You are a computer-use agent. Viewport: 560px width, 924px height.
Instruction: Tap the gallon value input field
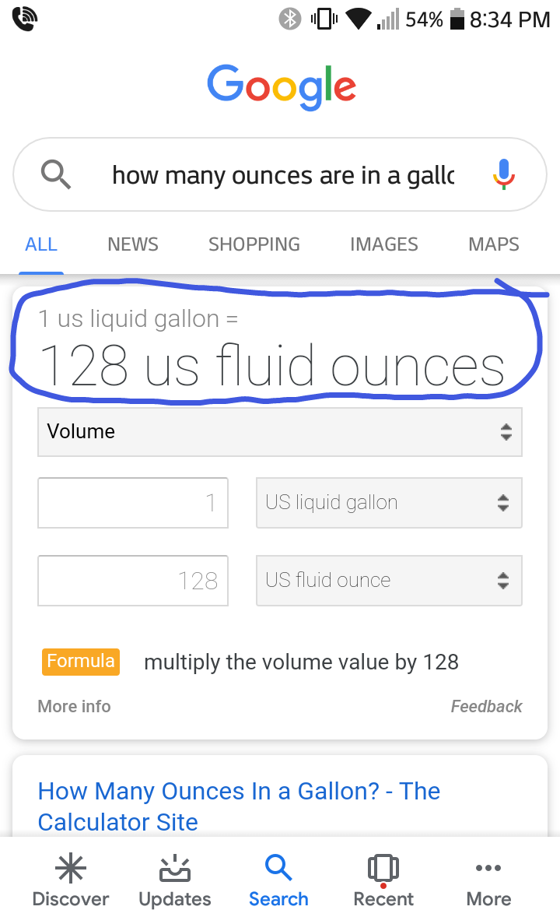pyautogui.click(x=133, y=503)
